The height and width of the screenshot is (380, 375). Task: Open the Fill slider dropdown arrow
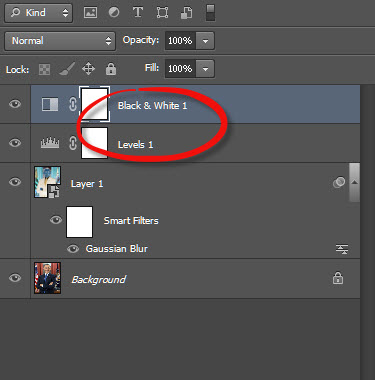(x=205, y=69)
